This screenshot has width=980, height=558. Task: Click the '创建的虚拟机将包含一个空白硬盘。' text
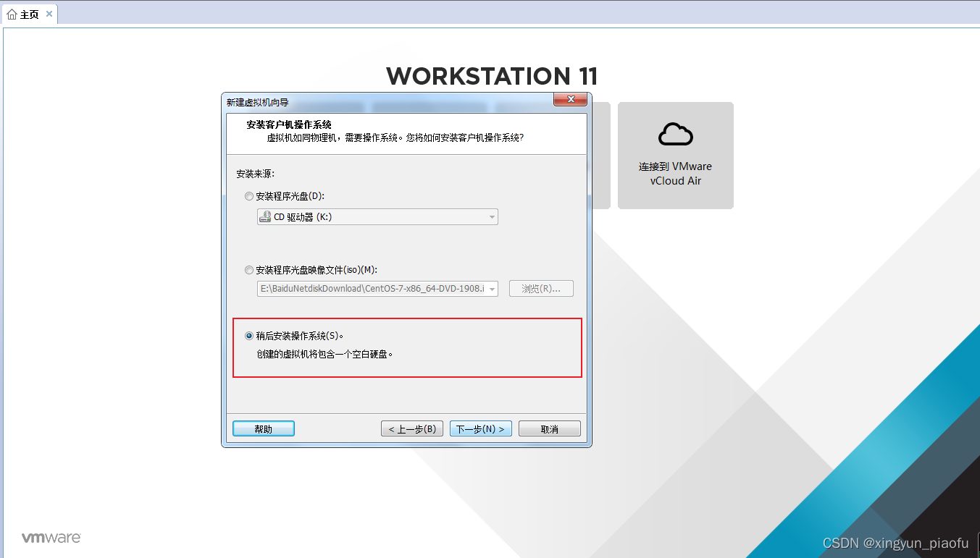pos(325,355)
